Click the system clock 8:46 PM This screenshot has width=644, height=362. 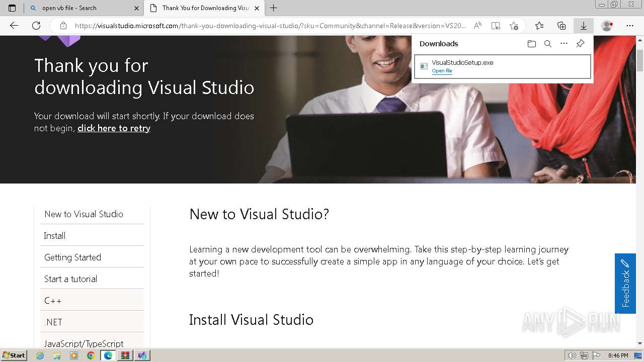coord(618,355)
